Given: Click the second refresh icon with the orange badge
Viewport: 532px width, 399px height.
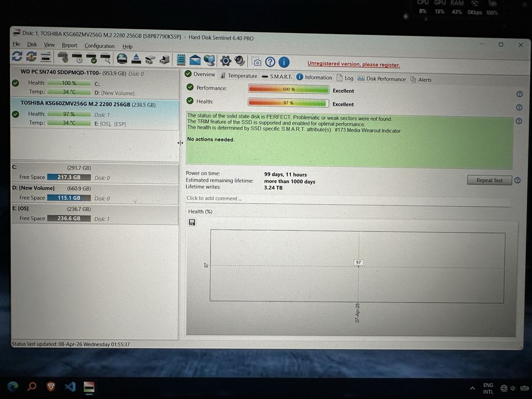Looking at the screenshot, I should click(x=31, y=56).
